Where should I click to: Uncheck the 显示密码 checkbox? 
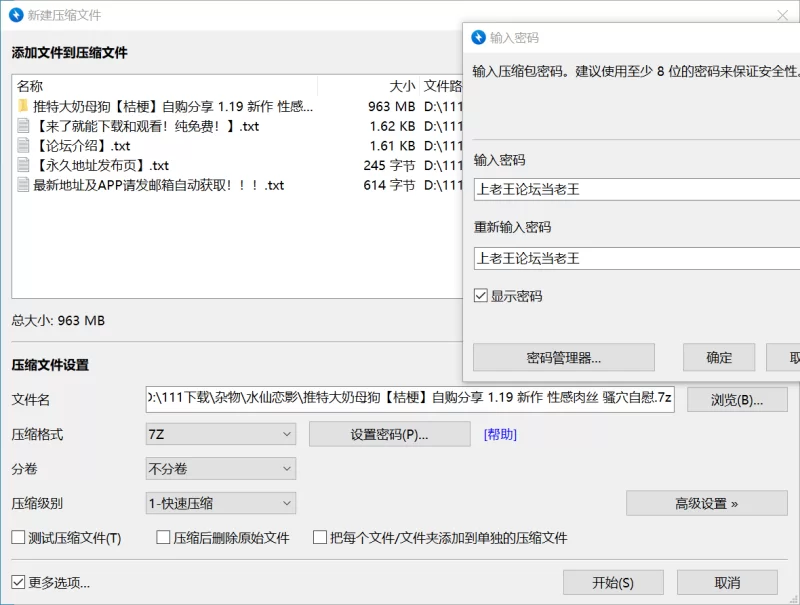click(x=481, y=296)
